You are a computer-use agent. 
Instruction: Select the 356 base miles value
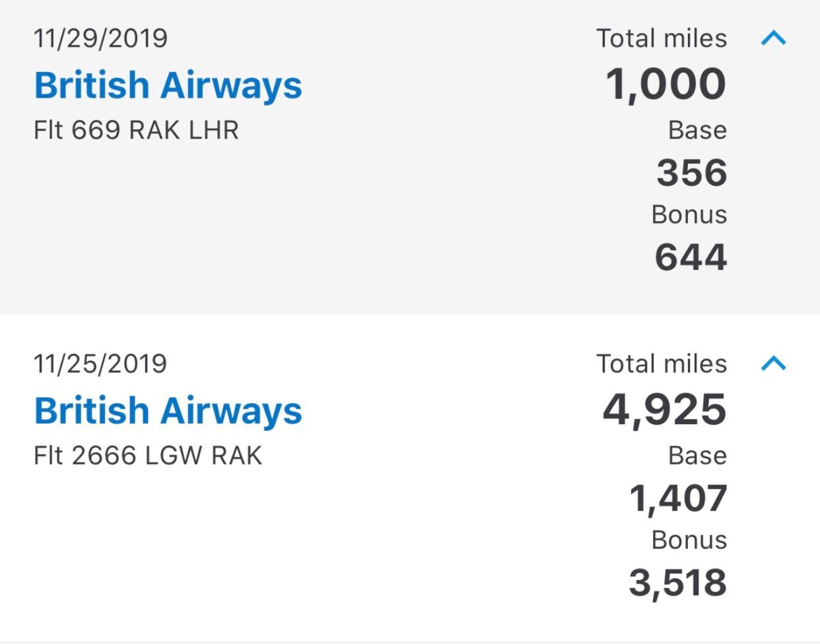click(691, 172)
